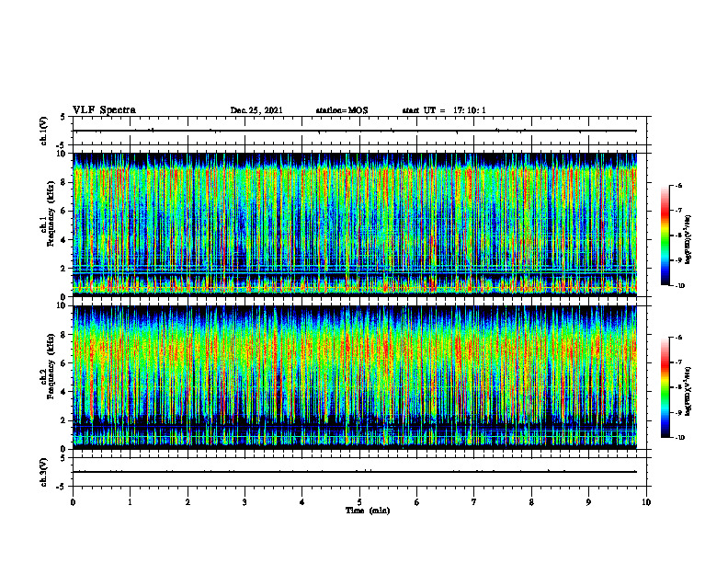Click the "-10" label on ch.2 colorbar
The width and height of the screenshot is (728, 563).
679,438
